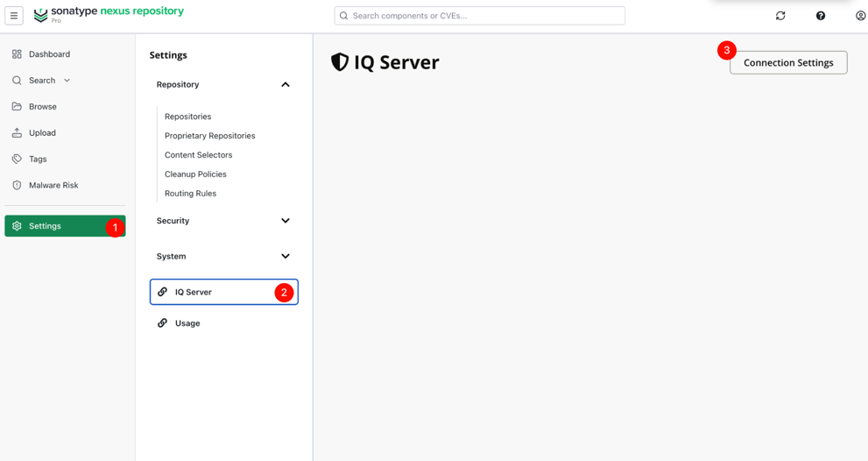The image size is (868, 461).
Task: Click the search magnifier icon in search box
Action: [x=343, y=16]
